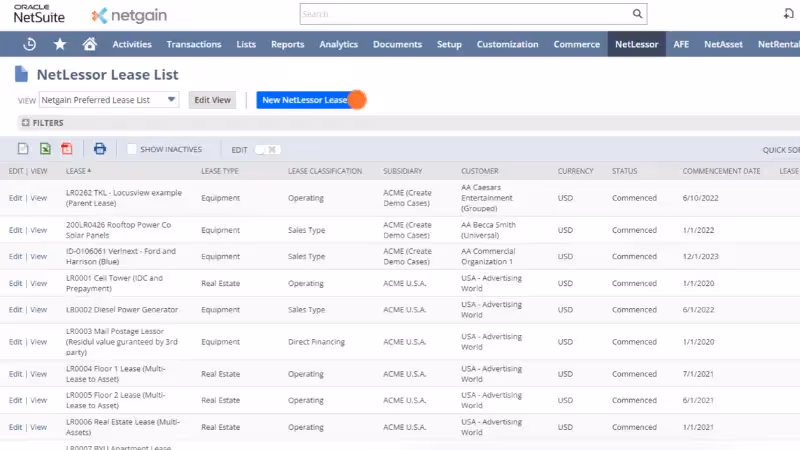This screenshot has width=800, height=450.
Task: Open the Recent Records clock icon
Action: click(30, 44)
